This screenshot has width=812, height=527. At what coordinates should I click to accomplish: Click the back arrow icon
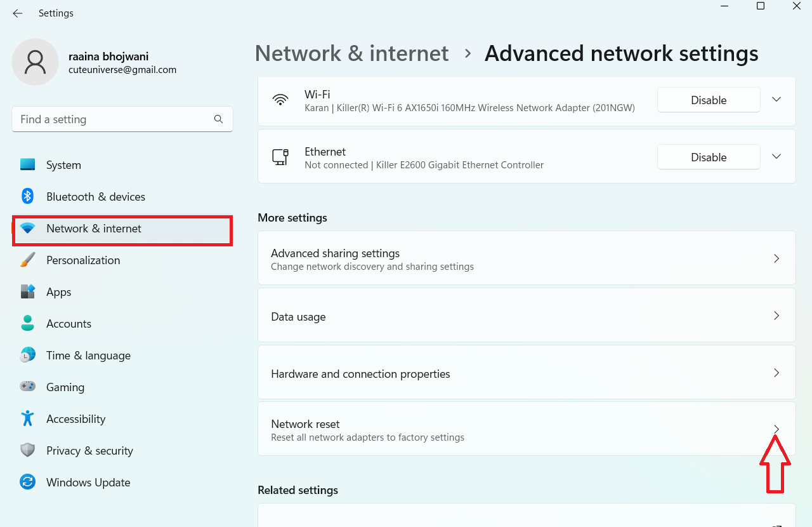[18, 13]
